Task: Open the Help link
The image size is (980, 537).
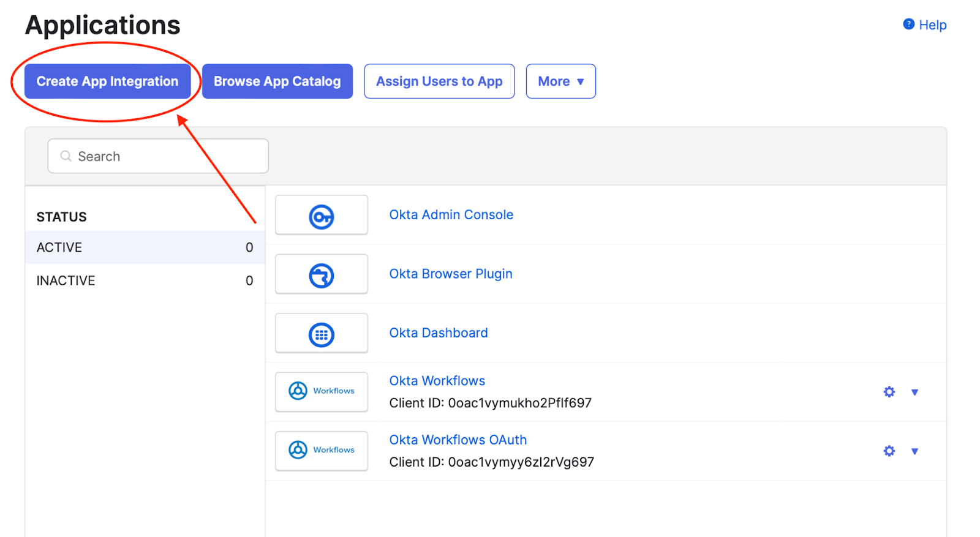Action: pos(932,25)
